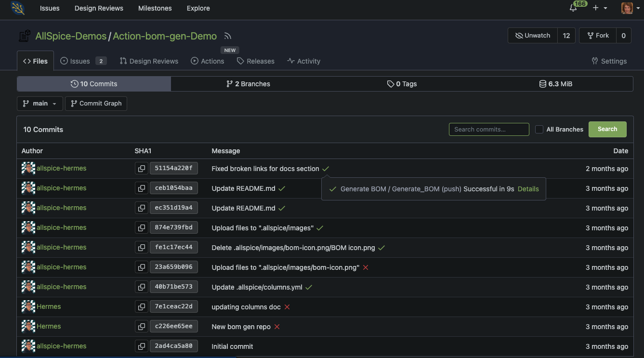The width and height of the screenshot is (644, 358).
Task: Copy SHA 40b71be573 with copy icon
Action: 142,287
